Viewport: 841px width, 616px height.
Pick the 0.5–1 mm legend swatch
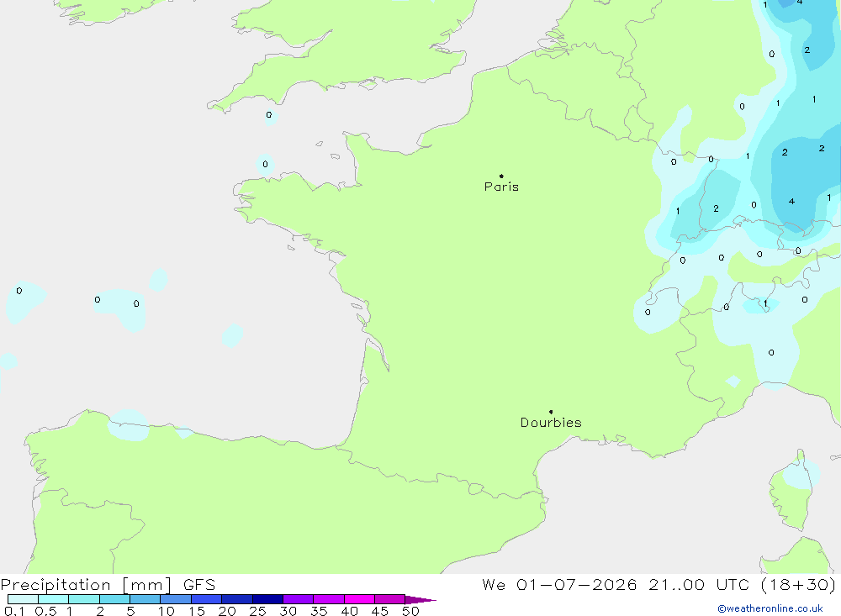point(54,599)
